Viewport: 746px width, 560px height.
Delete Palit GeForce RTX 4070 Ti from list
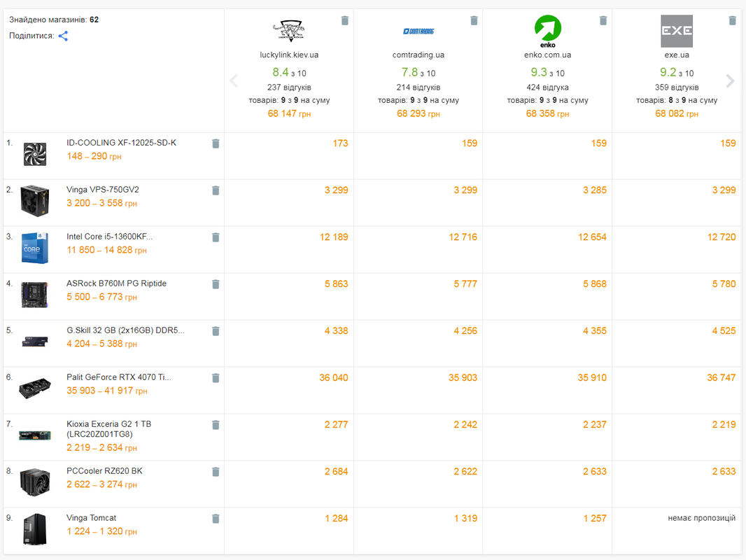216,378
